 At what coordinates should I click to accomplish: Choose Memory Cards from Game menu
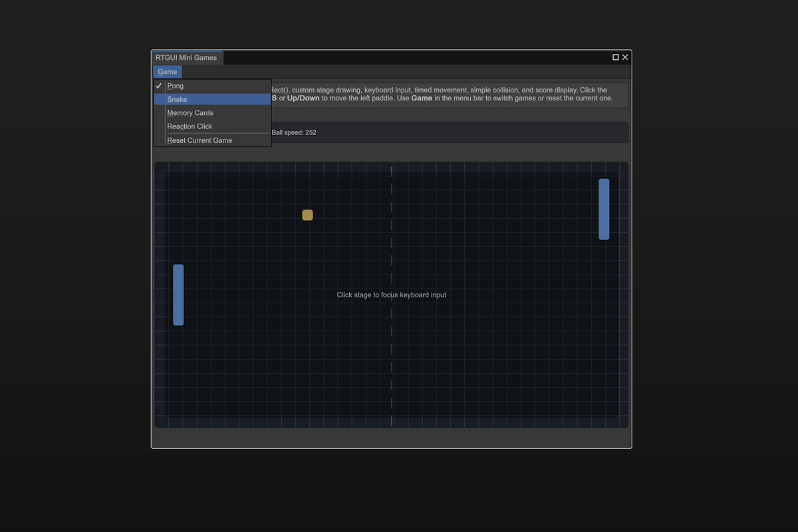(212, 113)
